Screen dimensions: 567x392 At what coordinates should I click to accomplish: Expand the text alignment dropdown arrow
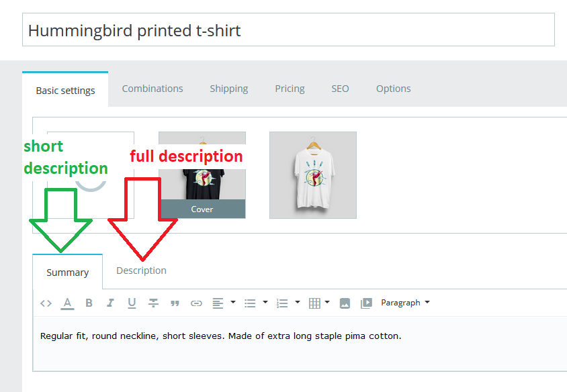coord(233,302)
